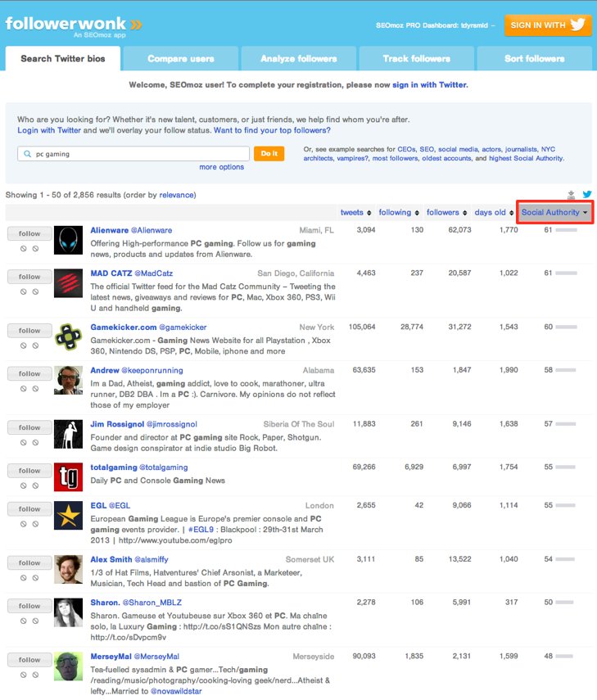Open the Gamekicker green controller avatar

pos(68,337)
